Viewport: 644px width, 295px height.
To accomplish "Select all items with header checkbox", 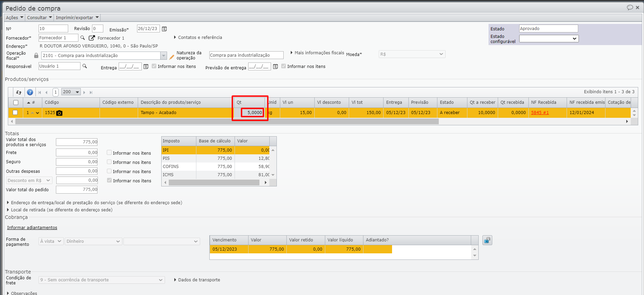I will [x=16, y=102].
